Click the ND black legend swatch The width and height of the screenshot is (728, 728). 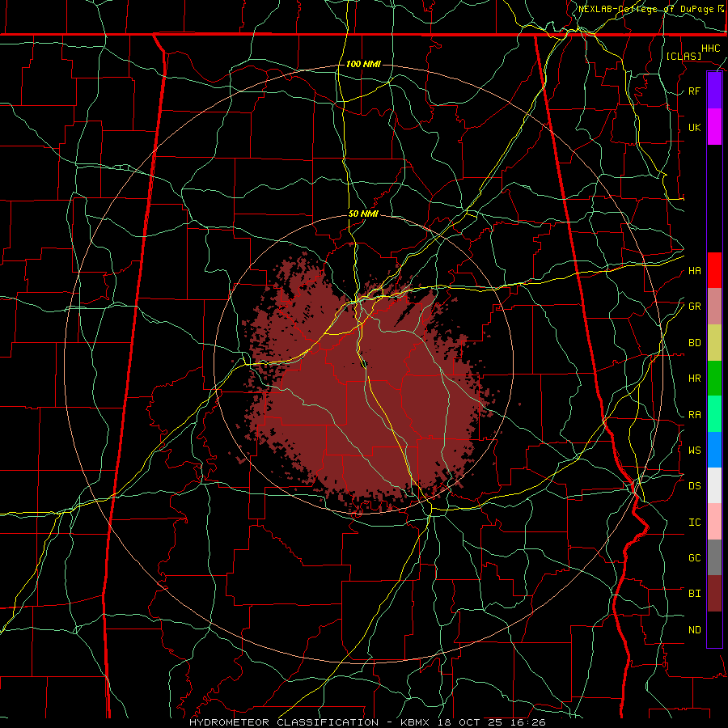tap(714, 629)
